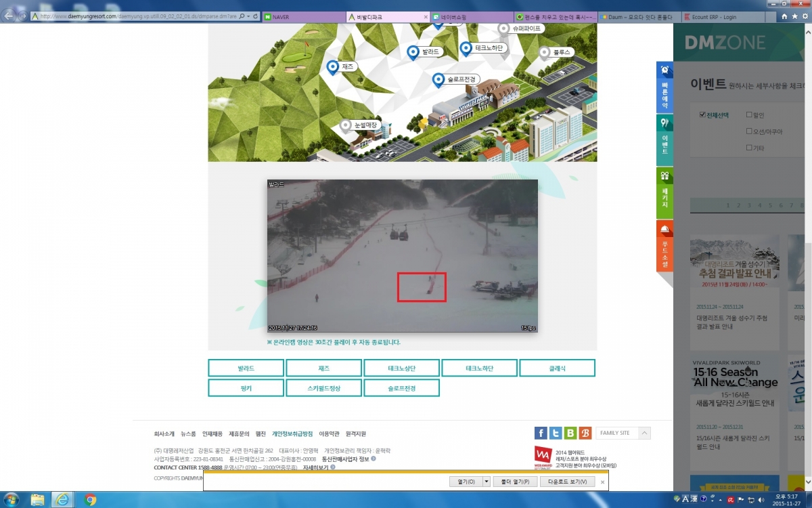Open the 이용약관 footer link
Viewport: 812px width, 508px height.
(330, 433)
